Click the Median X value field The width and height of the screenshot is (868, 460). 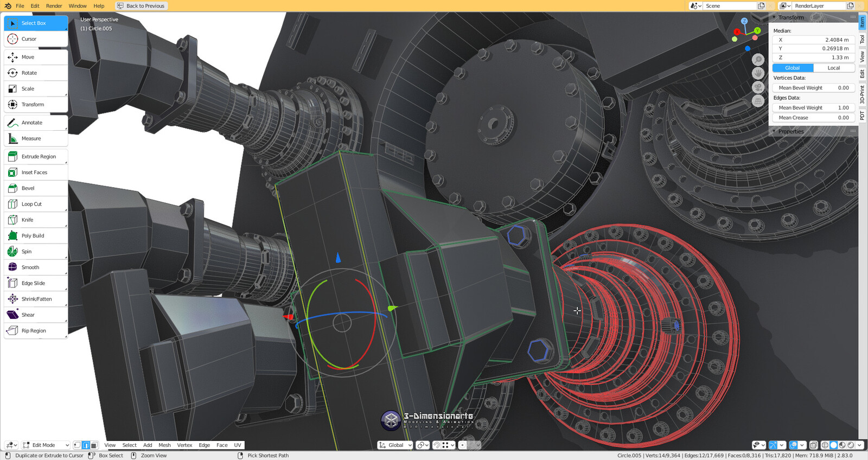pyautogui.click(x=813, y=40)
